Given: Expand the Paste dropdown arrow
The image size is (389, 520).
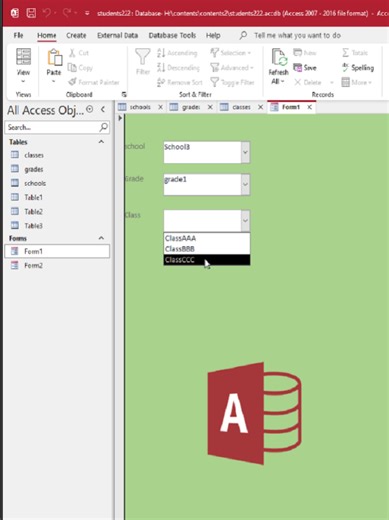Looking at the screenshot, I should (x=54, y=81).
